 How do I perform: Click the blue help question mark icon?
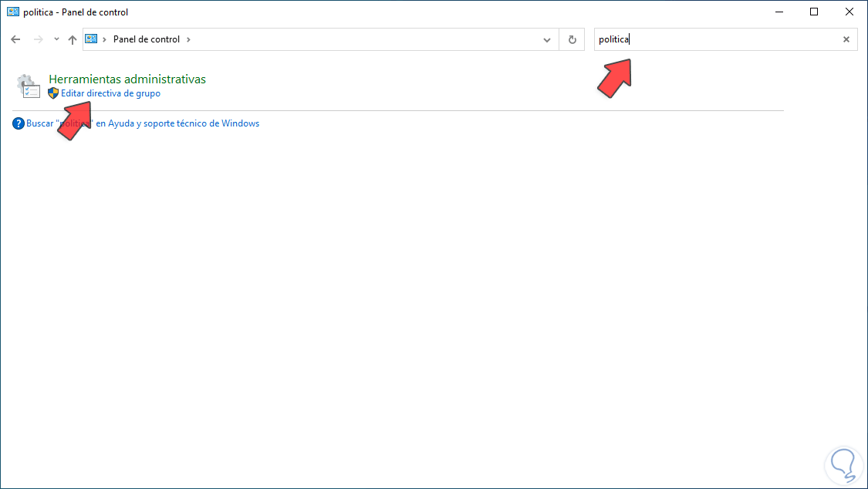point(19,123)
